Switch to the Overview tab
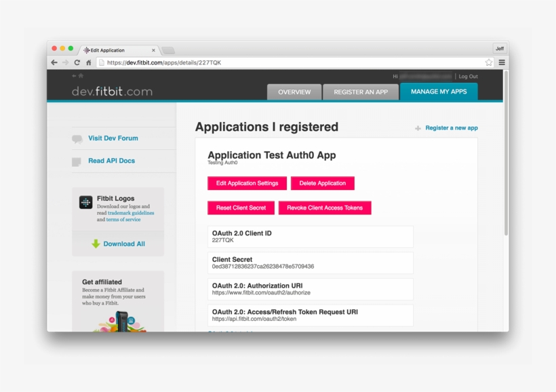556x392 pixels. [294, 92]
